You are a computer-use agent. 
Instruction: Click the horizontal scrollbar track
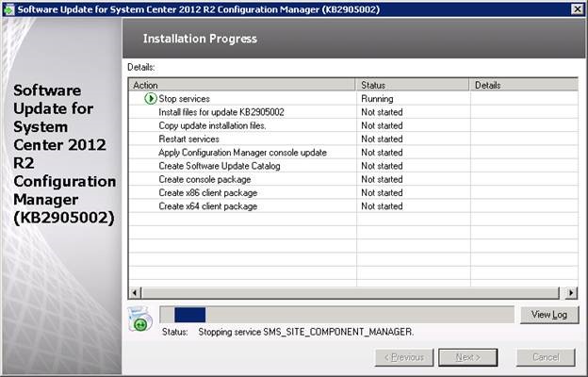click(x=351, y=292)
